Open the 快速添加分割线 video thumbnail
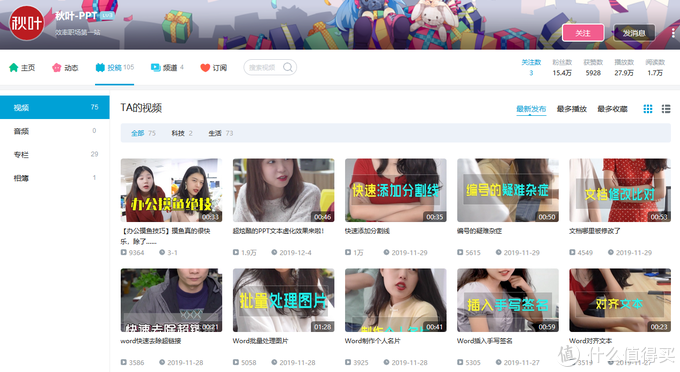This screenshot has height=372, width=680. coord(396,190)
